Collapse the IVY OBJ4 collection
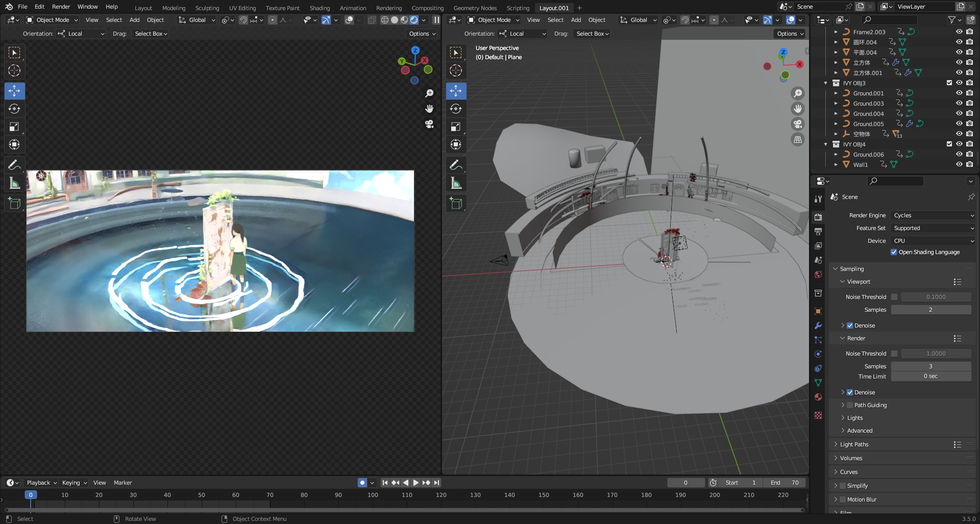 point(826,144)
